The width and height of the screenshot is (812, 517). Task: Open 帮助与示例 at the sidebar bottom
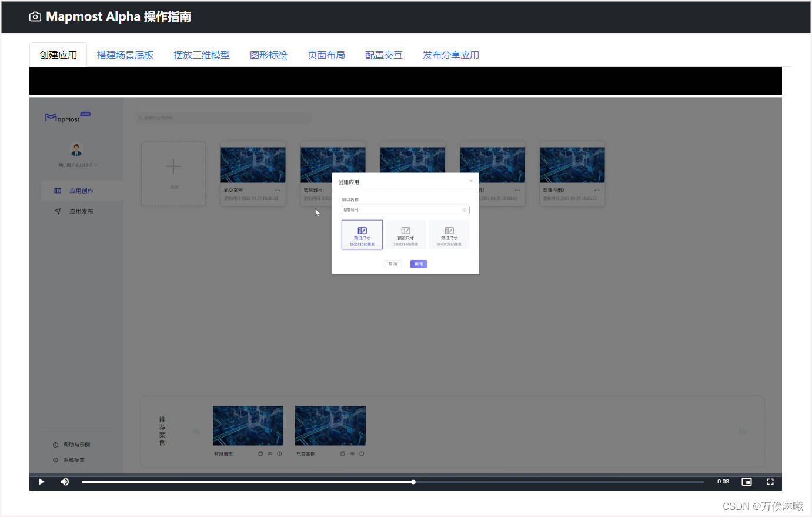pyautogui.click(x=76, y=445)
